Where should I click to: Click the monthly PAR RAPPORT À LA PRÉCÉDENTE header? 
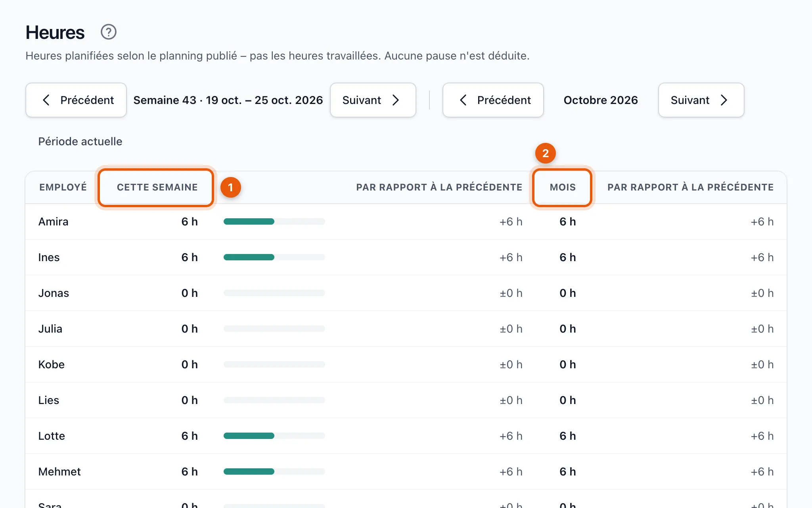691,187
